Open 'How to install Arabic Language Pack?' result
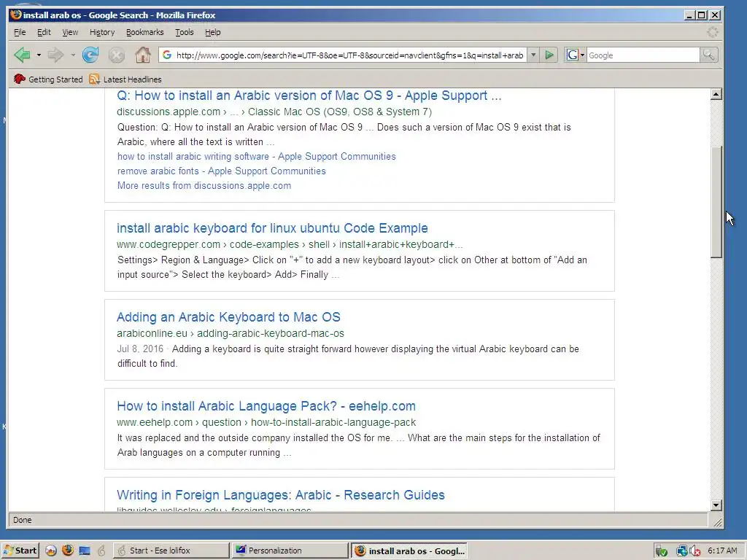747x560 pixels. (x=266, y=406)
